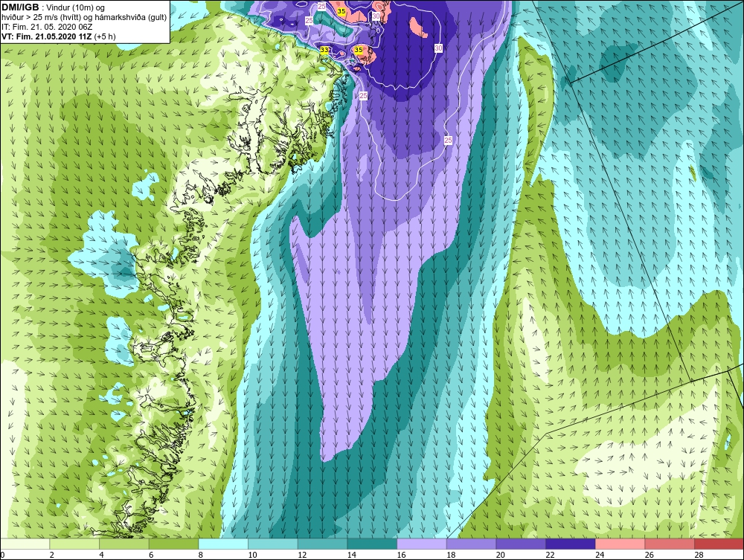
Task: Click the legend scale number 20
Action: click(500, 555)
